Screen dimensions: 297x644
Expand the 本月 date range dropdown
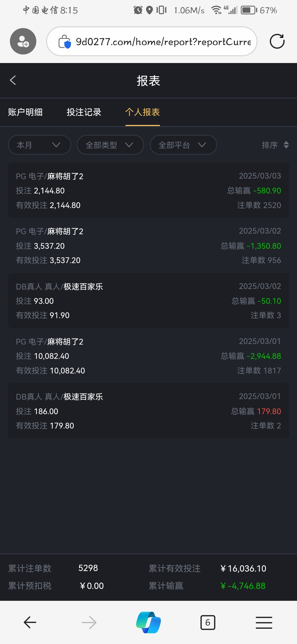pos(40,145)
